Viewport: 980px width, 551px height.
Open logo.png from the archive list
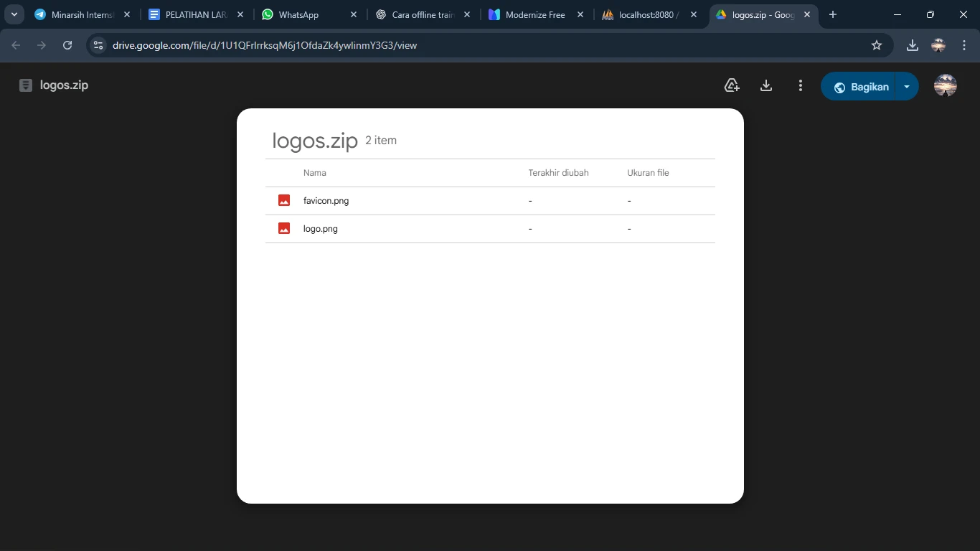(x=320, y=229)
